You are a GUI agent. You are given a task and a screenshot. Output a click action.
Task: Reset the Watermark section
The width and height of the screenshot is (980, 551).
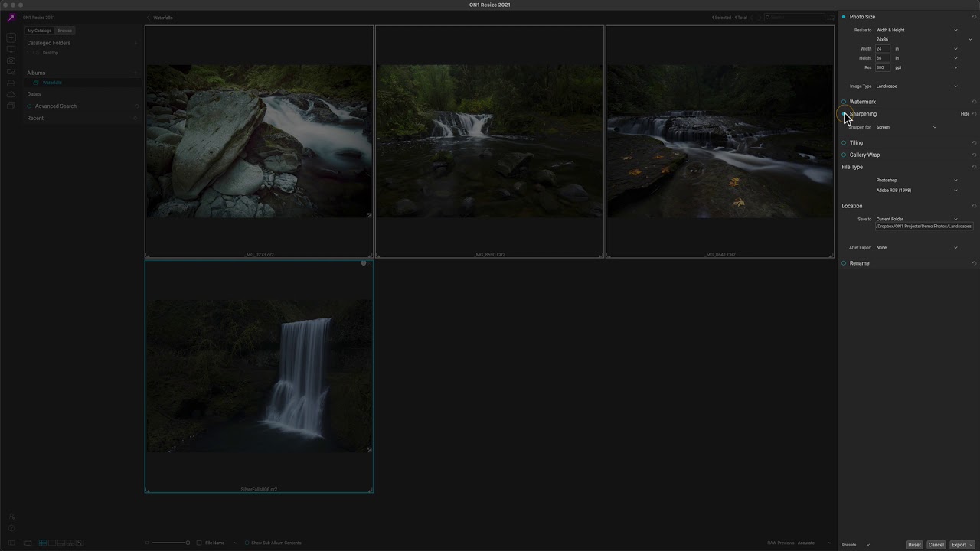(x=974, y=102)
